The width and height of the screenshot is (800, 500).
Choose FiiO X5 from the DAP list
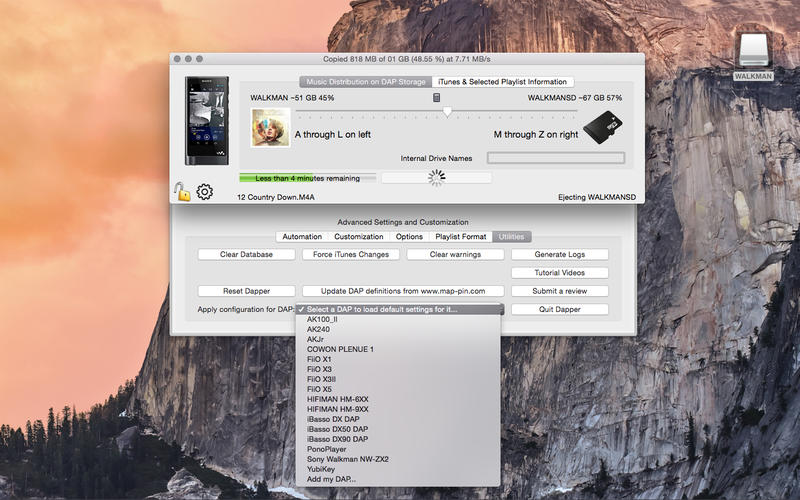coord(398,389)
